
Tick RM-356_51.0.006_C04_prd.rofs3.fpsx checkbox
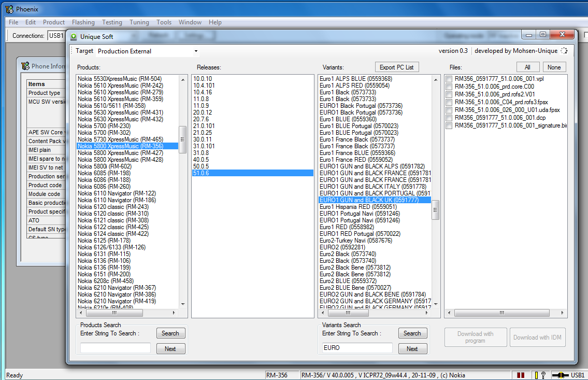[x=449, y=103]
